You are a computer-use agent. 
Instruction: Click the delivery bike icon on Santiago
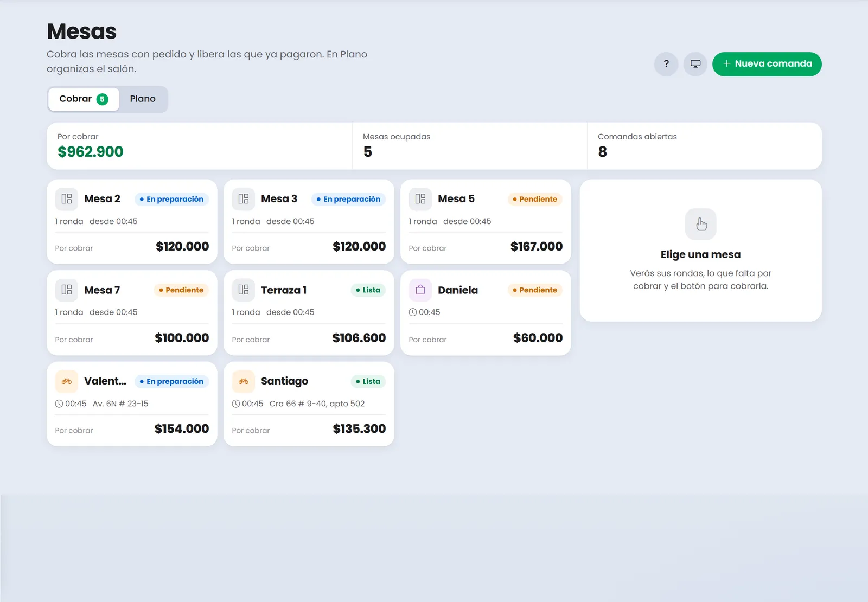(244, 381)
